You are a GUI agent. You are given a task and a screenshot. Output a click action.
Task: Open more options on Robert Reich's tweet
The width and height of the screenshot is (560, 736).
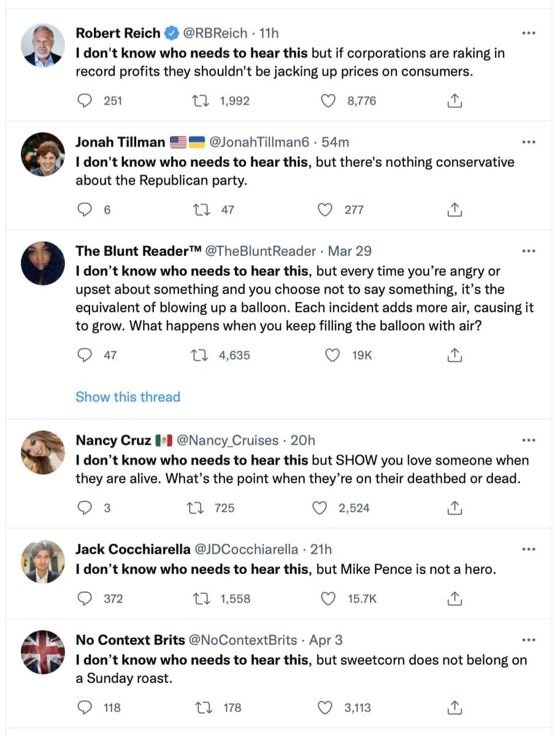tap(528, 33)
